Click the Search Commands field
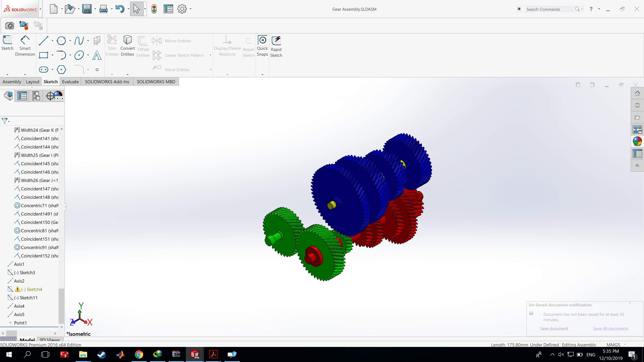Image resolution: width=644 pixels, height=362 pixels. 550,9
